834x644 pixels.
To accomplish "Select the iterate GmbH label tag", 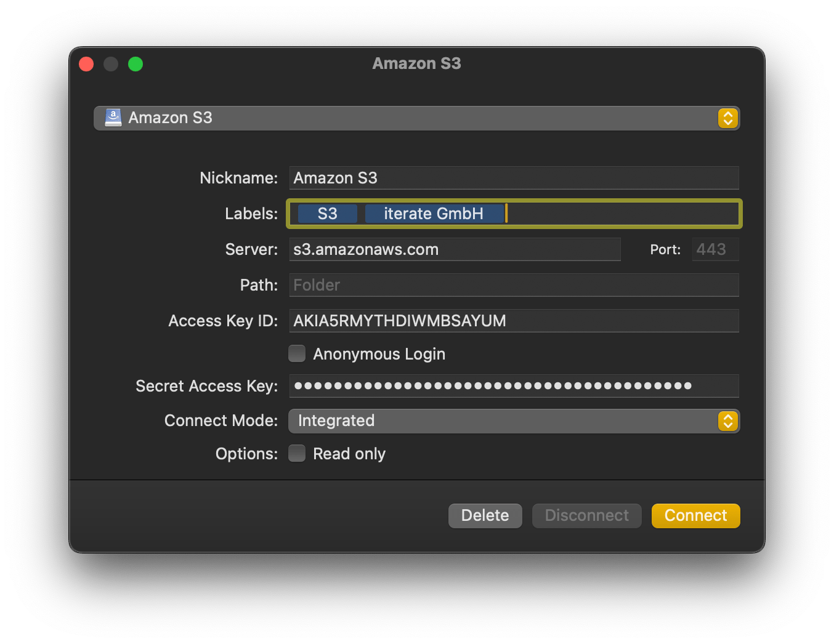I will tap(434, 213).
